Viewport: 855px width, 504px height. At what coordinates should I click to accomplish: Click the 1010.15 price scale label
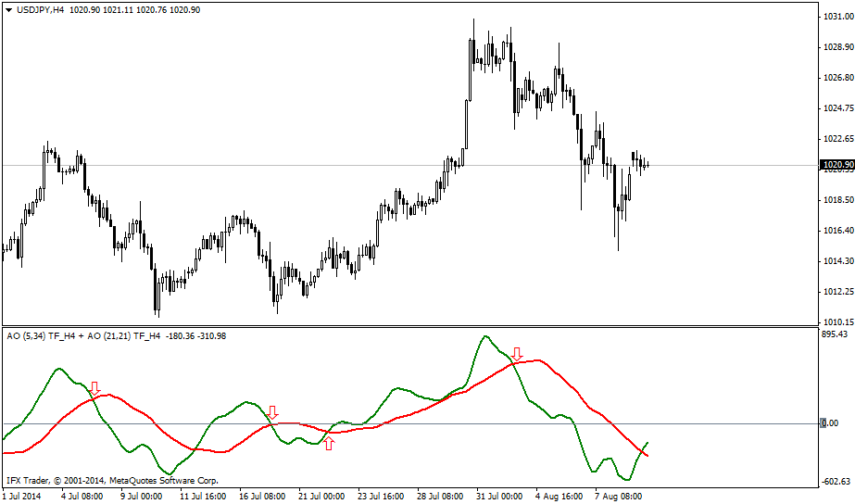(x=836, y=321)
